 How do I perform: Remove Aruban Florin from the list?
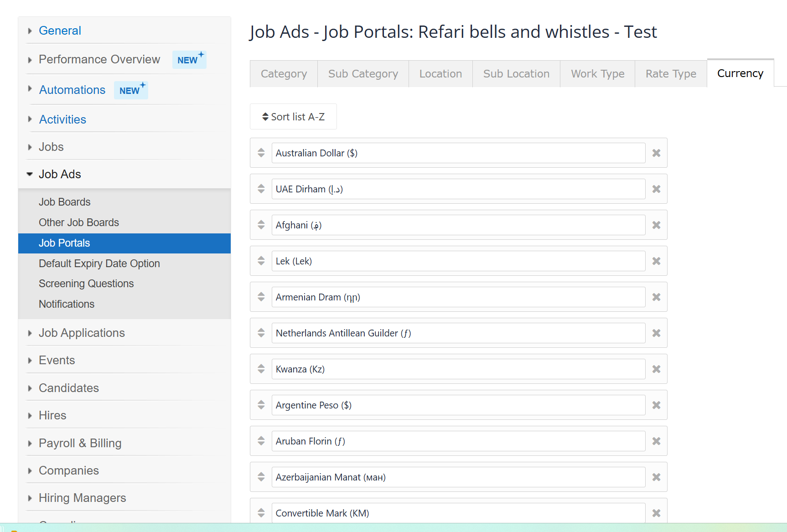(x=656, y=441)
